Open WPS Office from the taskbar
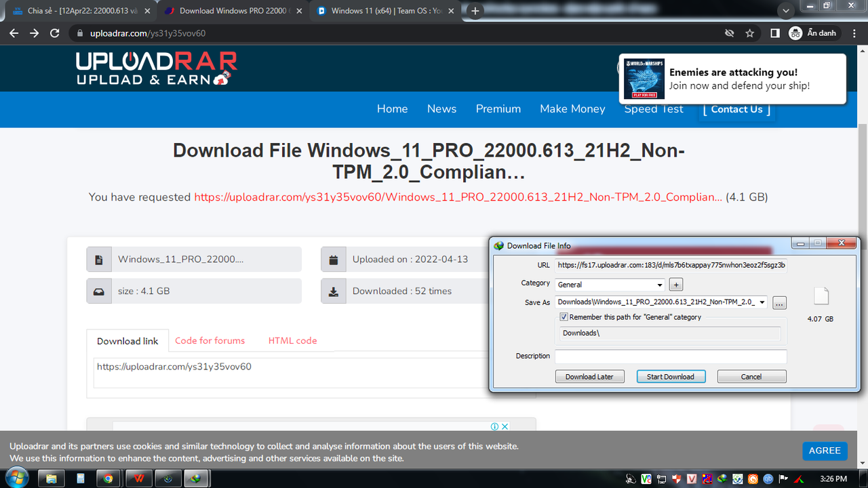The image size is (868, 488). tap(138, 479)
